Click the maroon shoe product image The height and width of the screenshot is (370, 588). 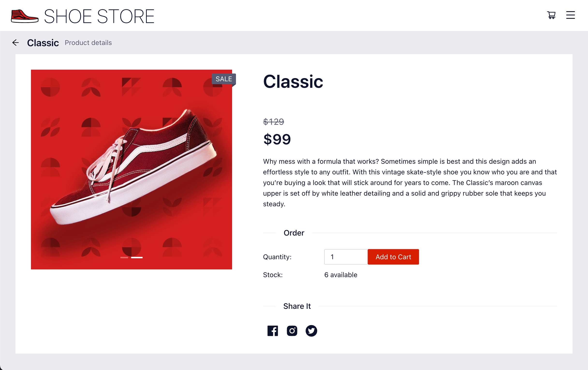(x=131, y=166)
